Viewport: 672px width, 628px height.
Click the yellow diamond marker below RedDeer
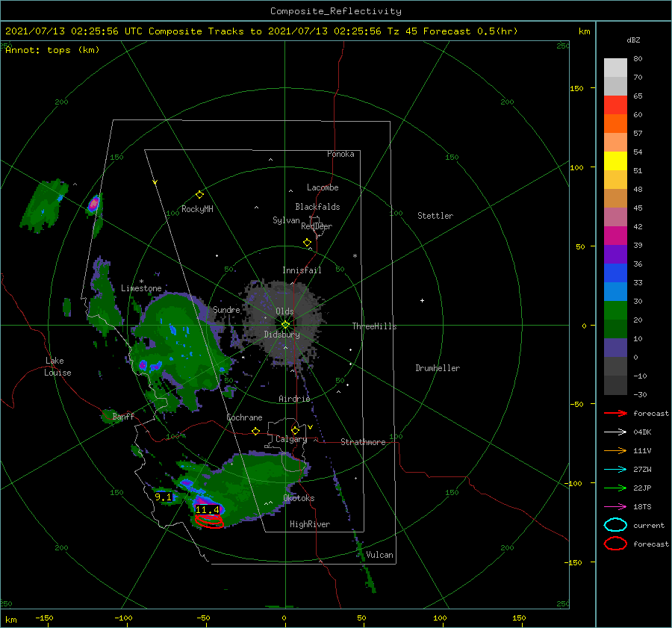point(307,243)
